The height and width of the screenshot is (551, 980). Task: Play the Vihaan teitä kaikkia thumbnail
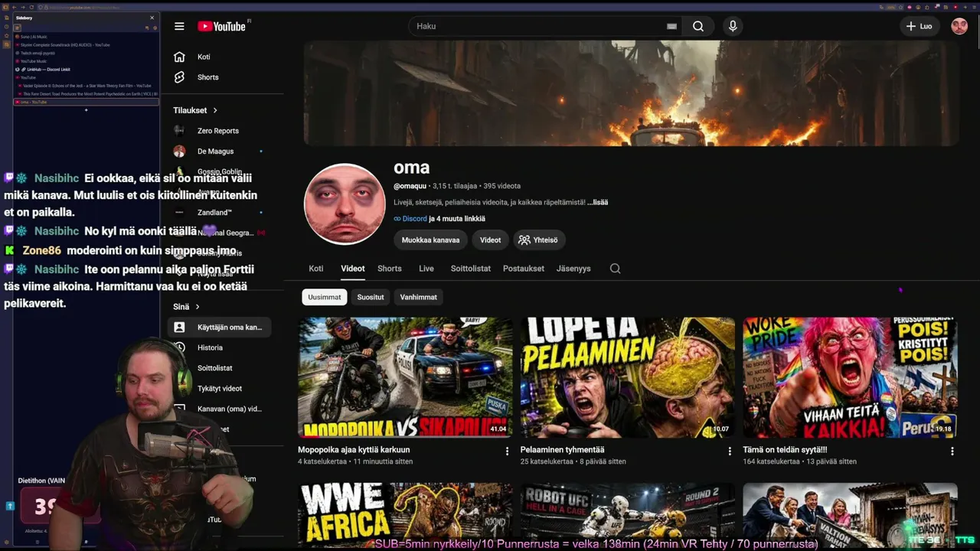(x=850, y=377)
